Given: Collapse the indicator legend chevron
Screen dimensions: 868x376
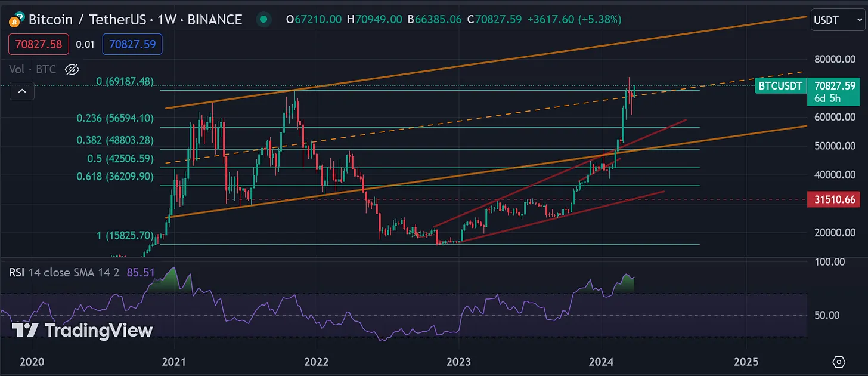Looking at the screenshot, I should click(22, 91).
